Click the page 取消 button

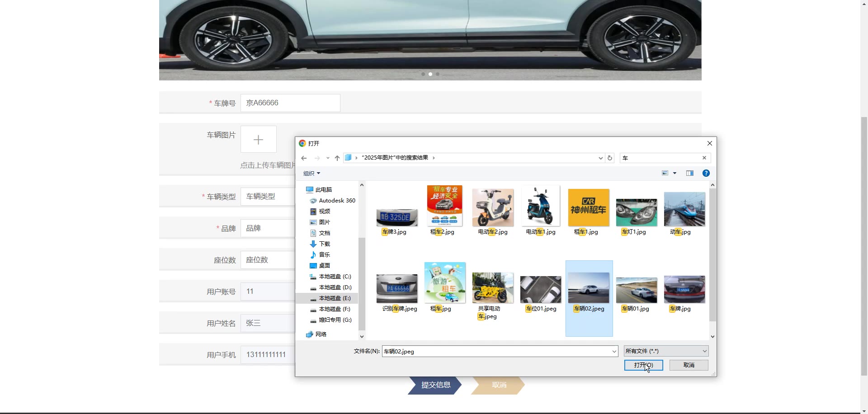coord(498,385)
